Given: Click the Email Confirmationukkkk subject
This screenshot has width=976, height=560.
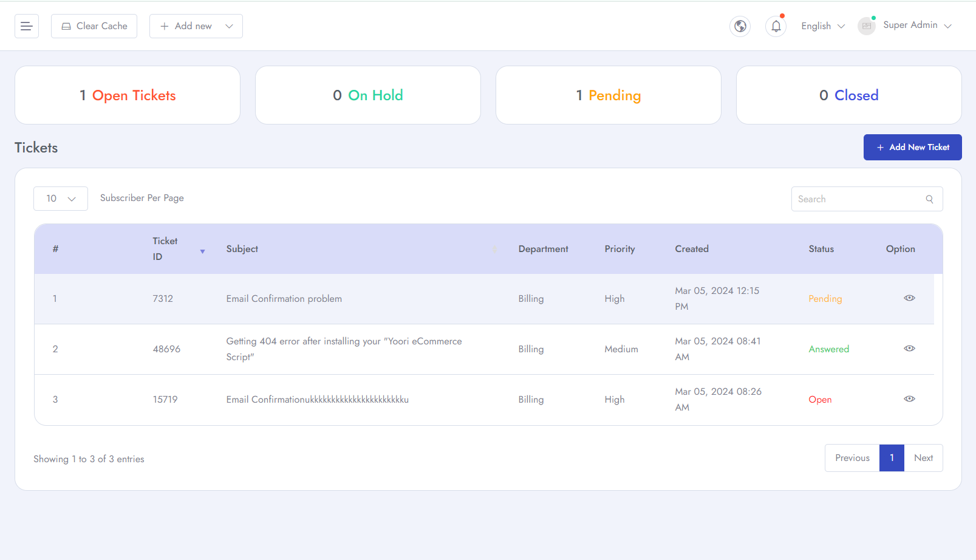Looking at the screenshot, I should [318, 400].
